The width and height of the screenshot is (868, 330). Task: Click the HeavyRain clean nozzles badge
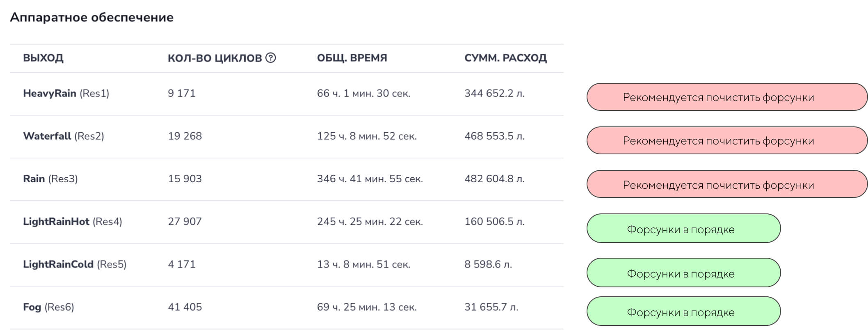click(x=726, y=97)
